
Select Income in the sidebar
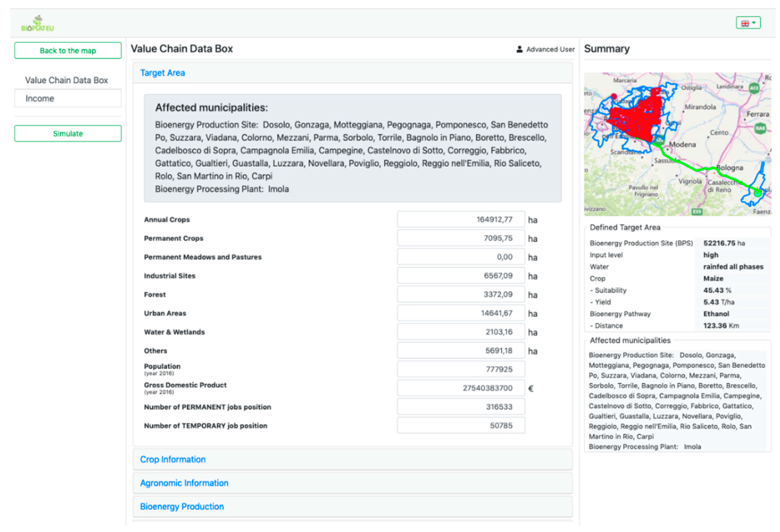tap(68, 99)
